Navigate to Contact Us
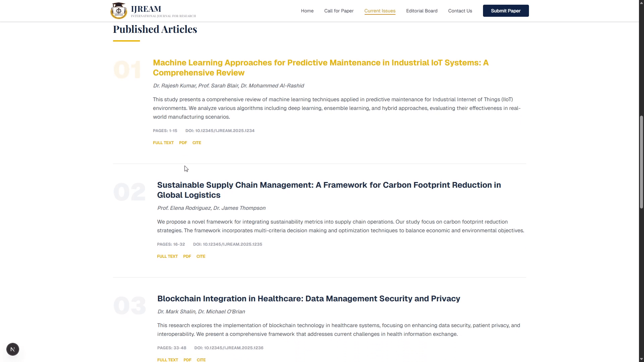 [460, 11]
